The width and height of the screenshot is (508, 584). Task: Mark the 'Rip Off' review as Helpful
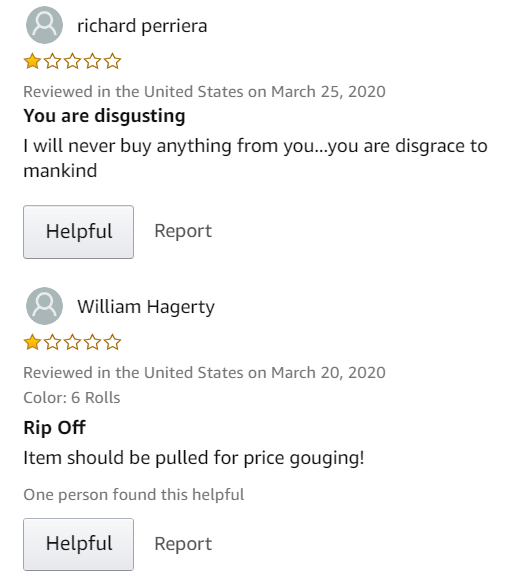click(79, 544)
